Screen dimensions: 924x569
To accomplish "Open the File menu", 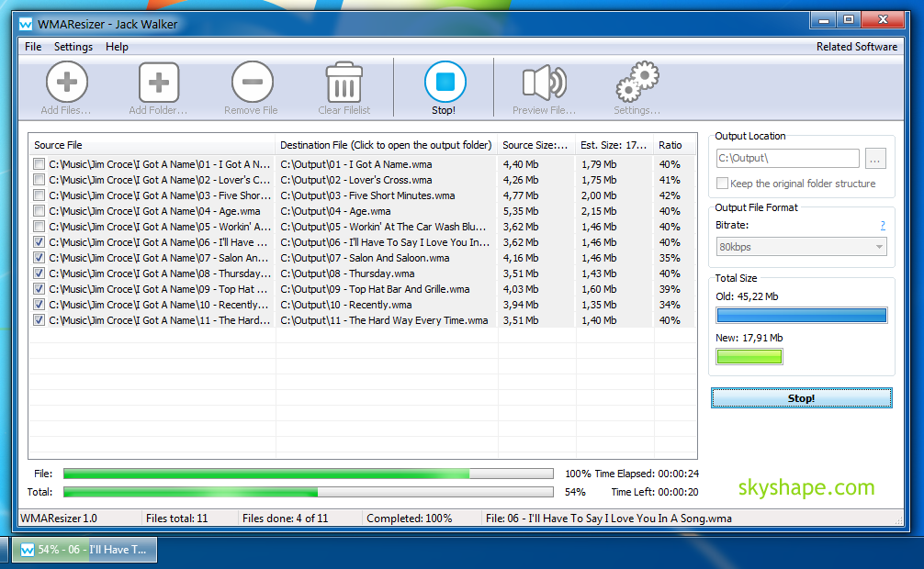I will click(33, 47).
